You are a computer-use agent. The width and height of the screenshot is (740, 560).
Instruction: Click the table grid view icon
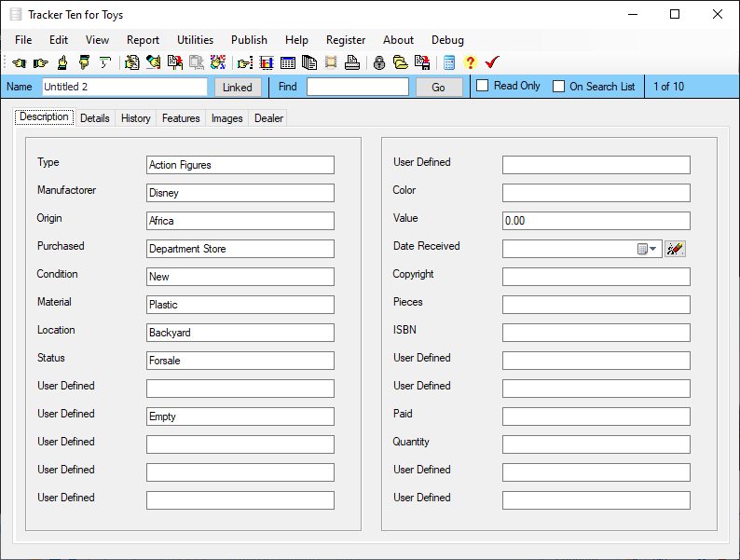pos(287,62)
